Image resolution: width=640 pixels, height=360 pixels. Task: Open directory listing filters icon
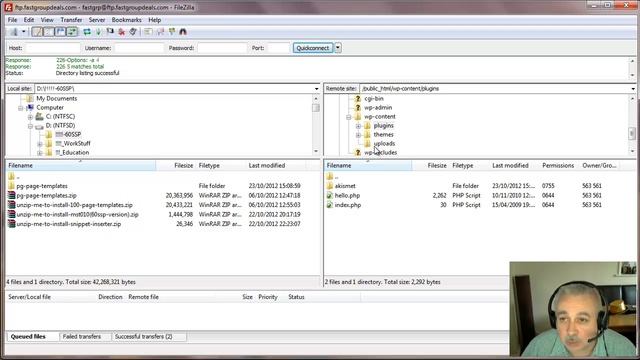(148, 32)
